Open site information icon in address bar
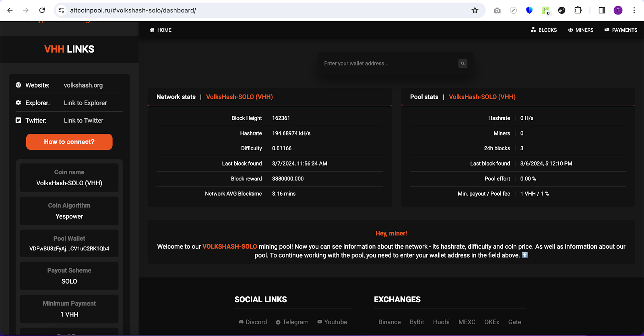This screenshot has height=336, width=644. pyautogui.click(x=61, y=10)
